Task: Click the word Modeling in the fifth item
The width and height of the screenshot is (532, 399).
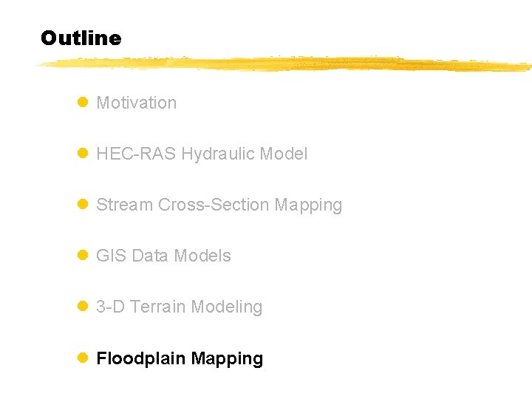Action: click(226, 307)
